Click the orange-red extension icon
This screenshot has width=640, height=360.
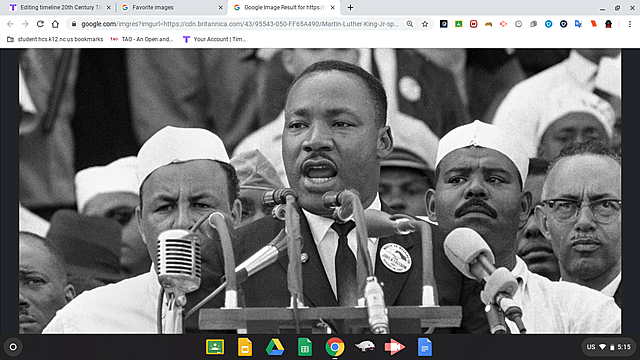pos(593,24)
